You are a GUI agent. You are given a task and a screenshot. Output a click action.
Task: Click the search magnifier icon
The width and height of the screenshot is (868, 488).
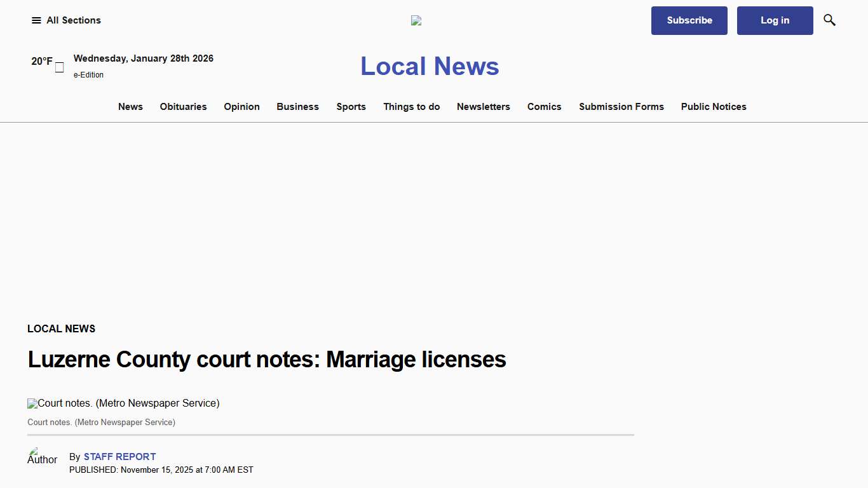tap(829, 20)
